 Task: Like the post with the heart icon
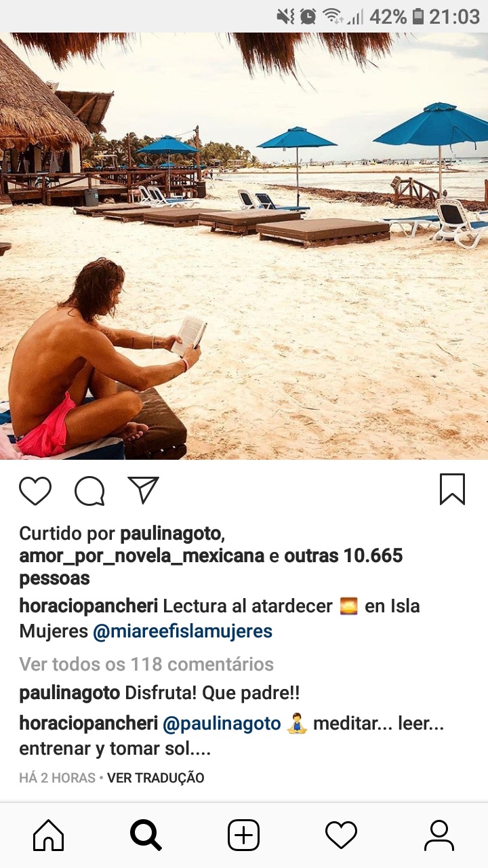(x=35, y=491)
